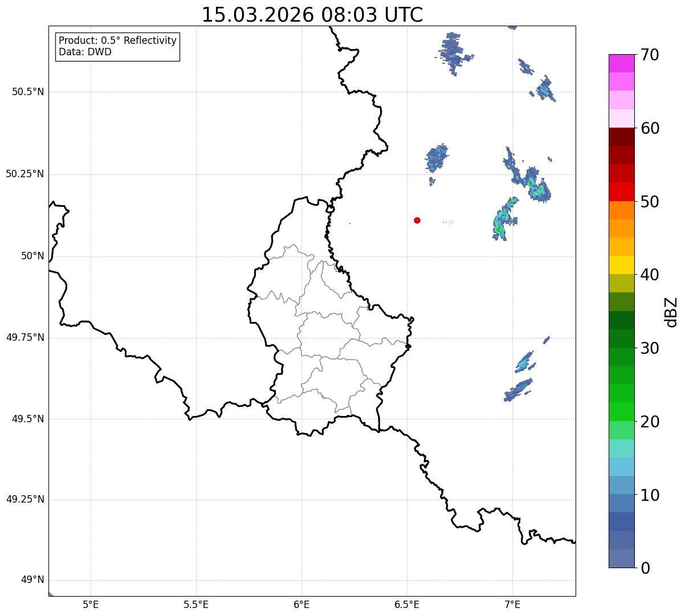
Task: Click the colorbar label 0
Action: 645,568
